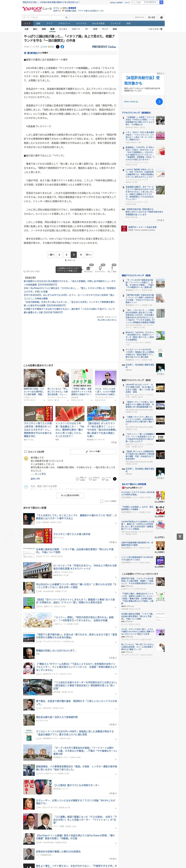Click the わかりやすい lightbulb reaction
This screenshot has width=186, height=868.
100,268
